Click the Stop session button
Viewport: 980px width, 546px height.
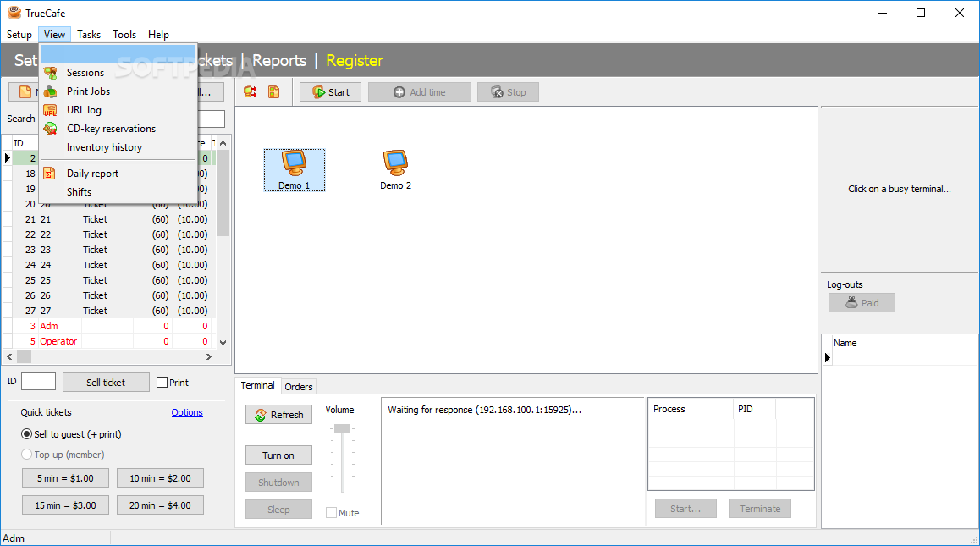pos(508,92)
